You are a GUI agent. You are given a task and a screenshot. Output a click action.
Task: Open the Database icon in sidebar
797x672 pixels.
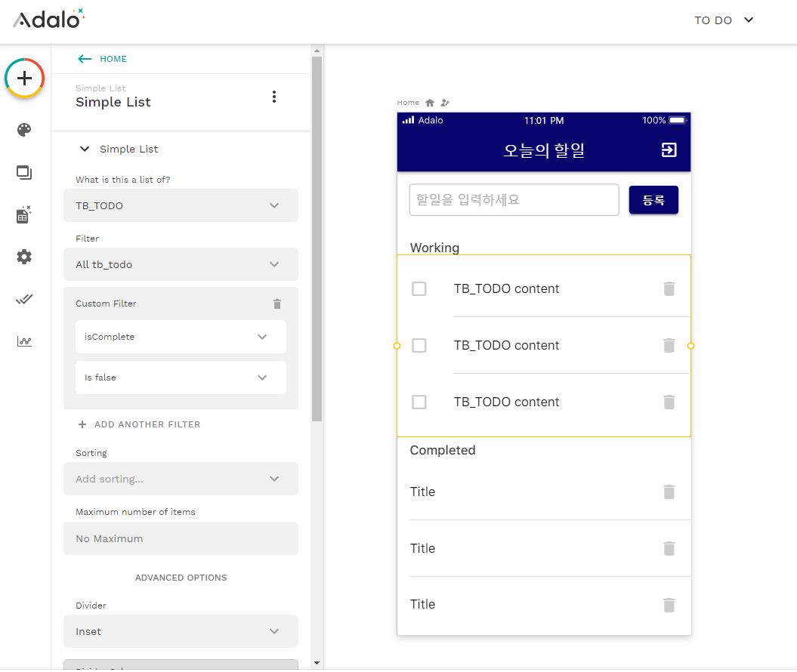pyautogui.click(x=24, y=214)
